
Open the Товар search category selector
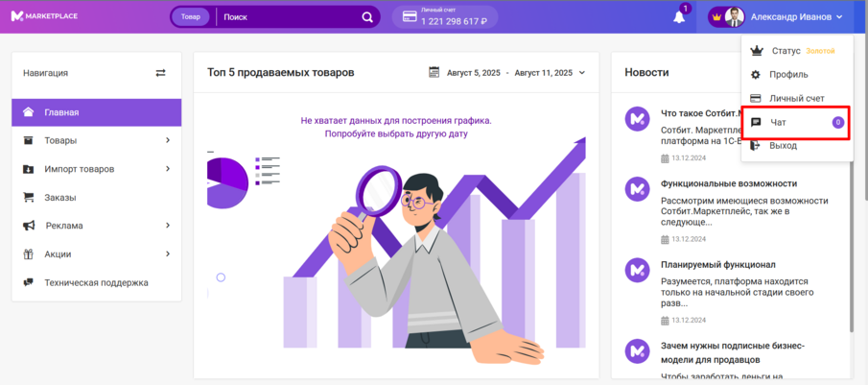191,17
